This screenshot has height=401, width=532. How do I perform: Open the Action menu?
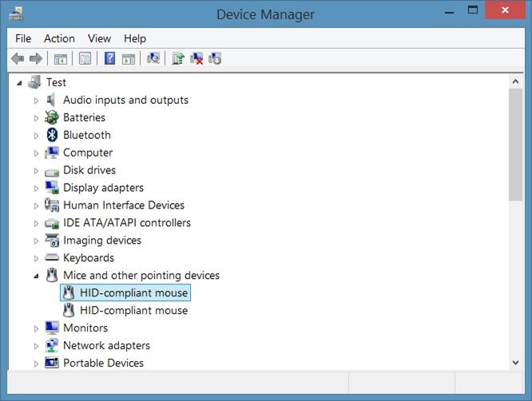click(x=59, y=38)
